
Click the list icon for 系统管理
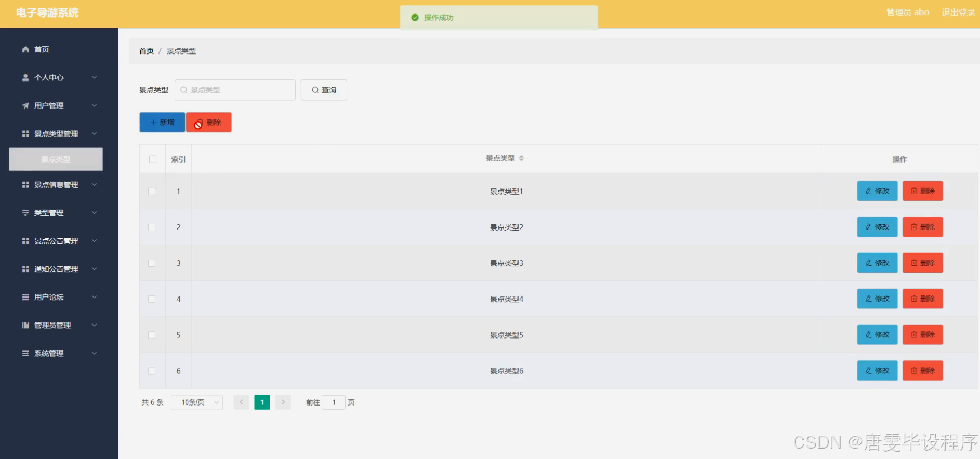25,353
